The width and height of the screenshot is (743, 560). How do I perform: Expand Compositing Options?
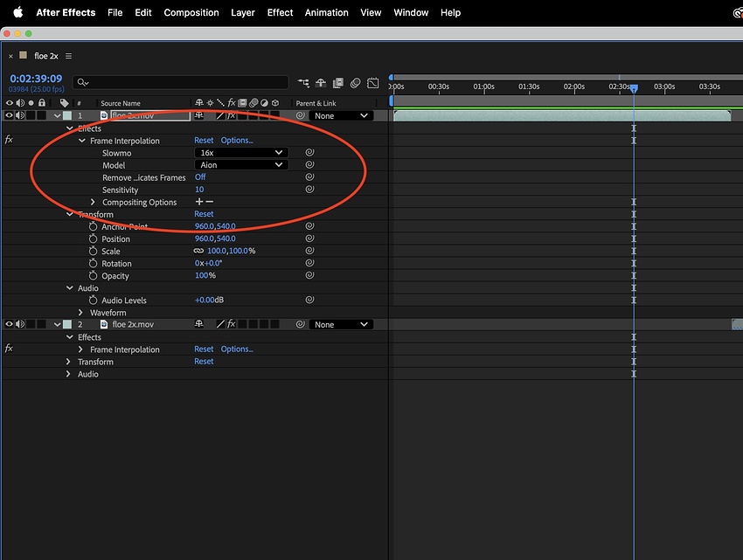click(93, 202)
